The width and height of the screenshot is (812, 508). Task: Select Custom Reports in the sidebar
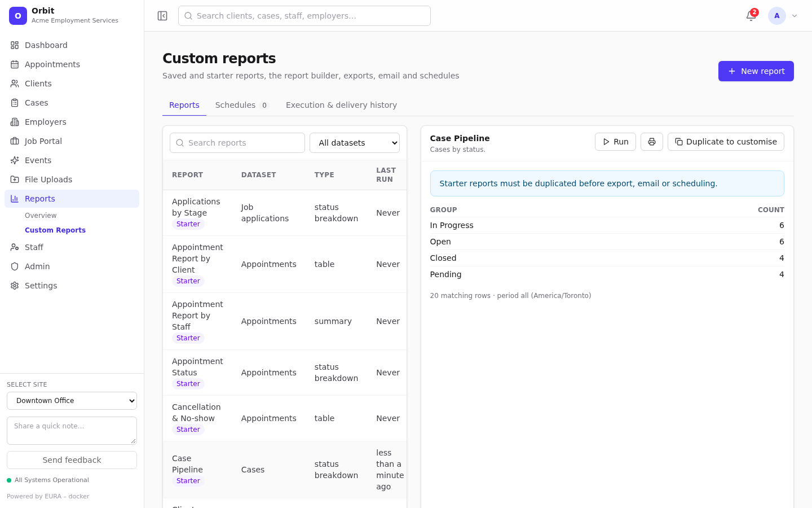click(x=55, y=230)
